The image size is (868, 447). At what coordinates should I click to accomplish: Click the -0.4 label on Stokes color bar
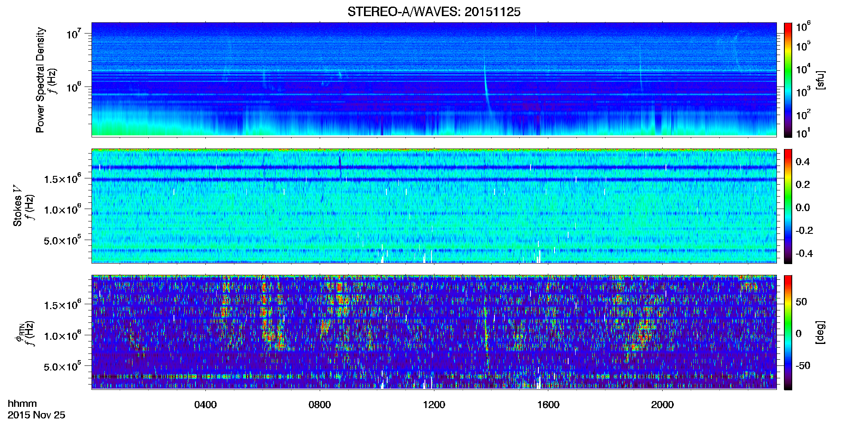click(x=804, y=253)
